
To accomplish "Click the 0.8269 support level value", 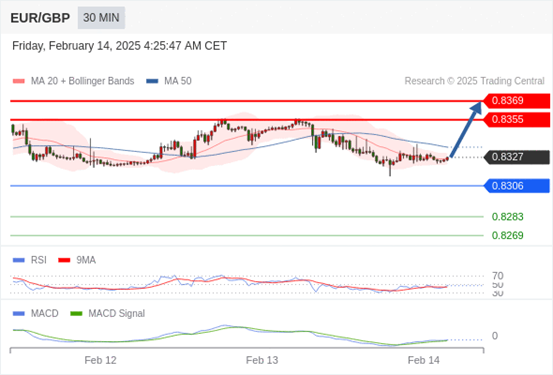I will pos(508,235).
